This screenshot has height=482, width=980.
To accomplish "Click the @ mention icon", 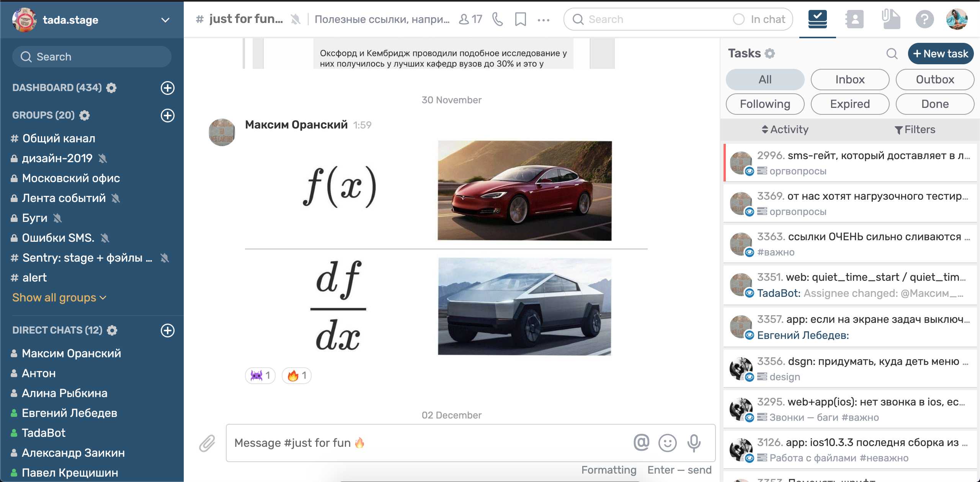I will pos(641,443).
